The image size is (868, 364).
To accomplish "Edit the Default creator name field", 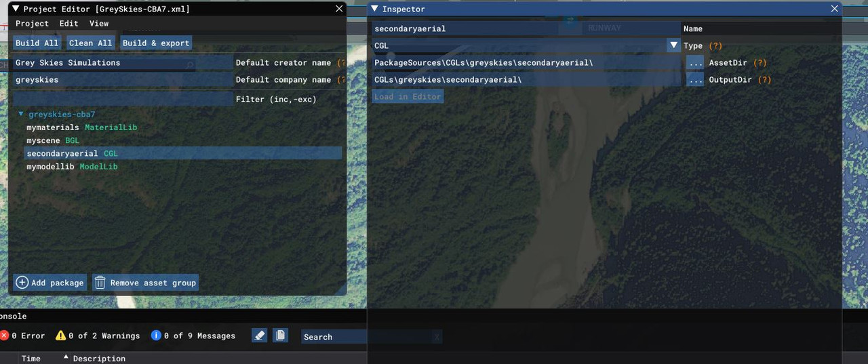I will tap(123, 62).
